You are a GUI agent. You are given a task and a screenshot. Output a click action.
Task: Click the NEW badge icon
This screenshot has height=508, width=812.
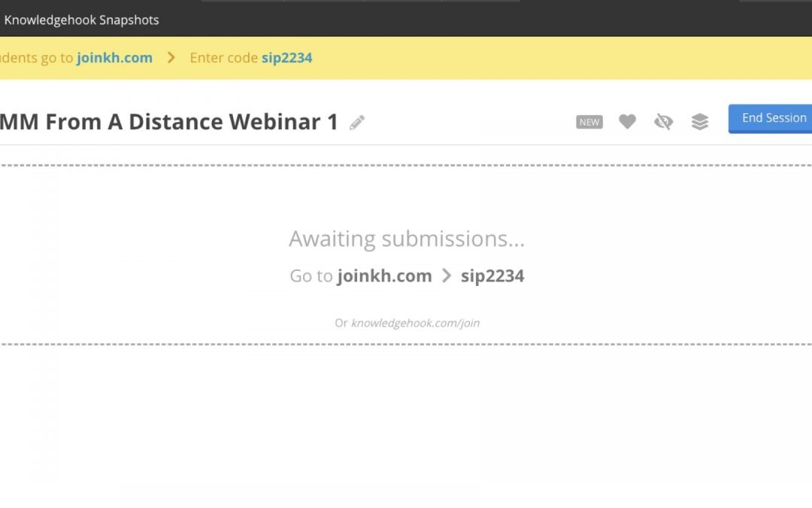click(589, 122)
